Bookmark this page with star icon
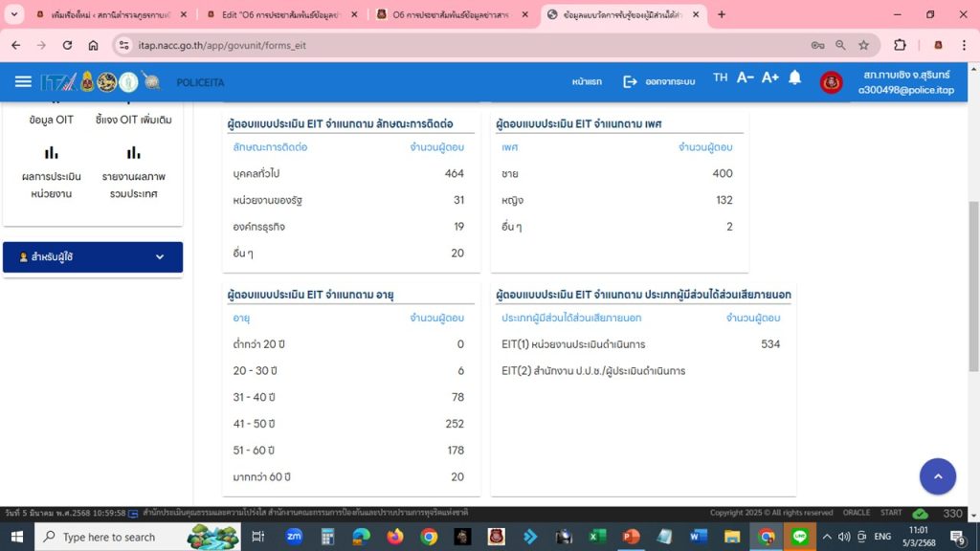 coord(863,45)
